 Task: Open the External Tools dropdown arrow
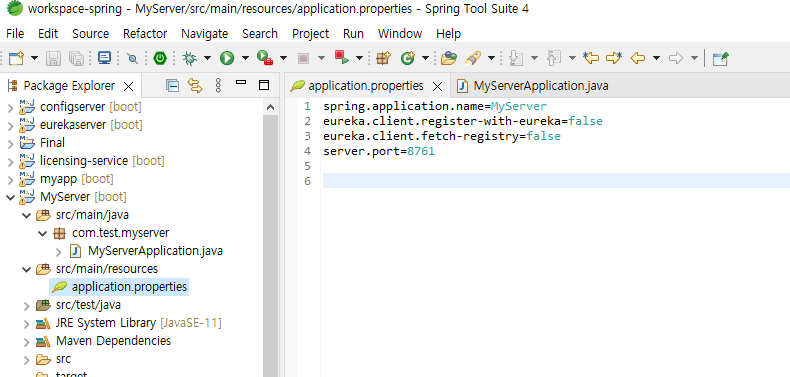click(x=283, y=58)
